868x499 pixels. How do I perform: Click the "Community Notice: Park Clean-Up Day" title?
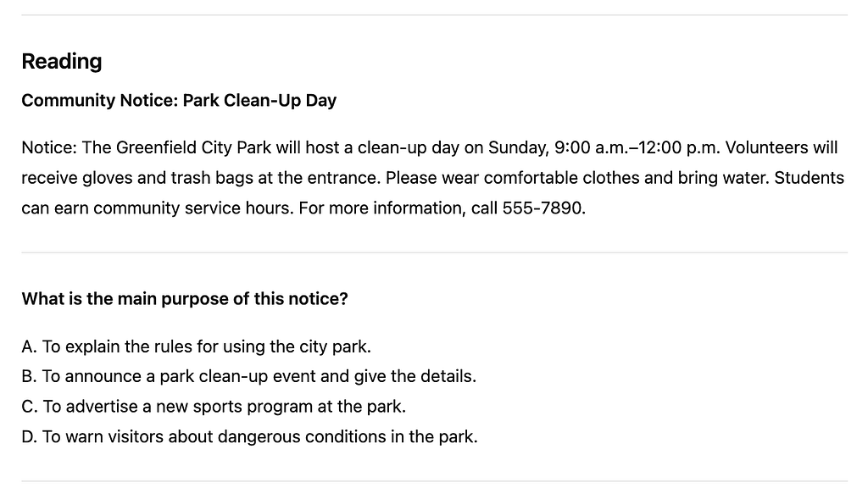tap(179, 100)
